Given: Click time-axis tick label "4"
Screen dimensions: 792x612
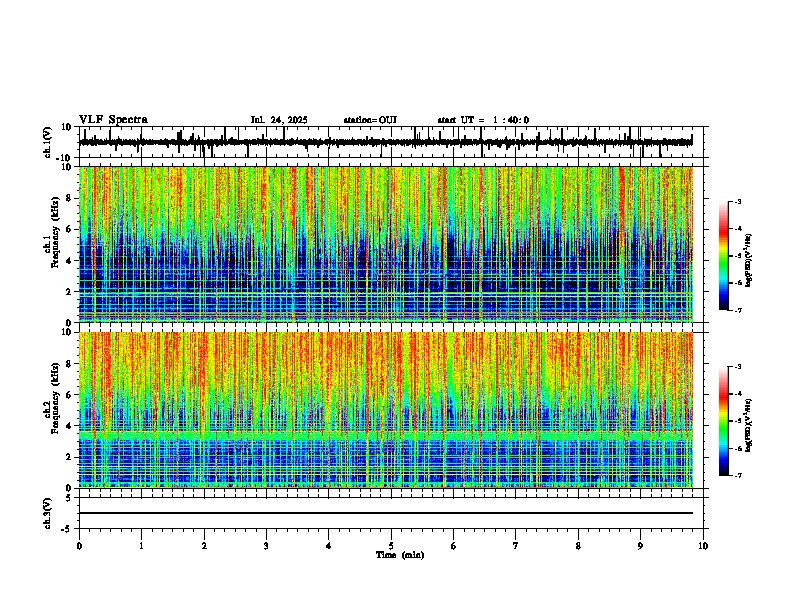Looking at the screenshot, I should 329,546.
